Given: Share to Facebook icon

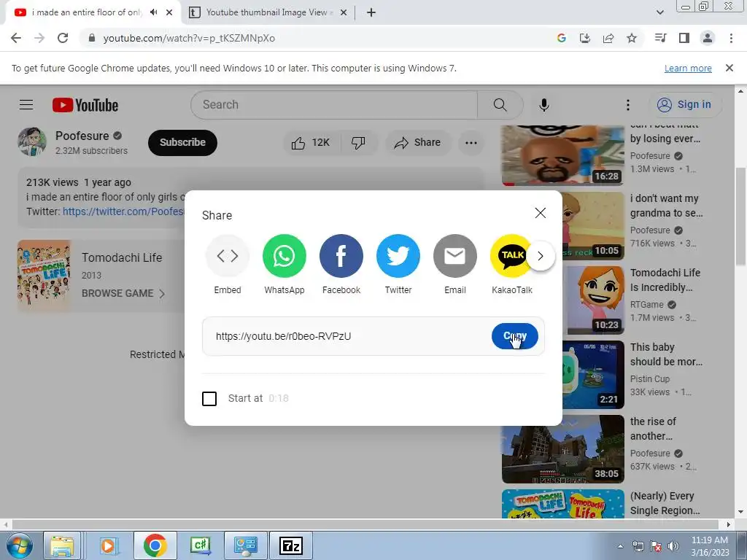Looking at the screenshot, I should (x=341, y=256).
